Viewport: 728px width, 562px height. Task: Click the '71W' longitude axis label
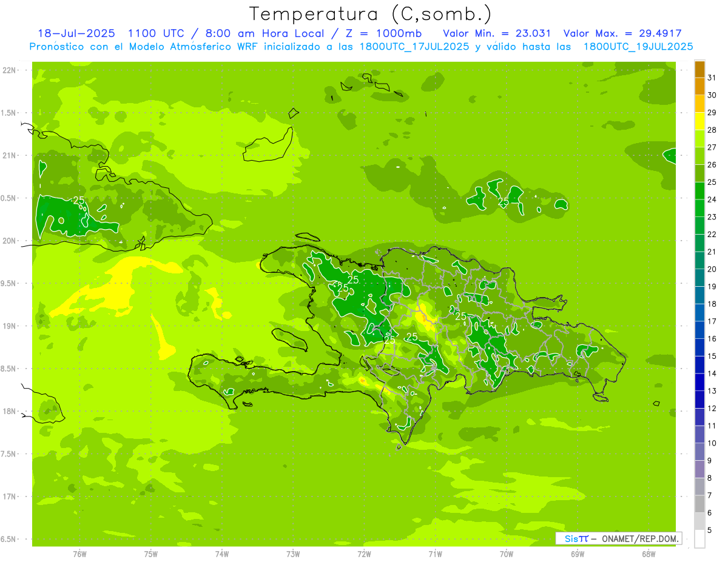[435, 554]
